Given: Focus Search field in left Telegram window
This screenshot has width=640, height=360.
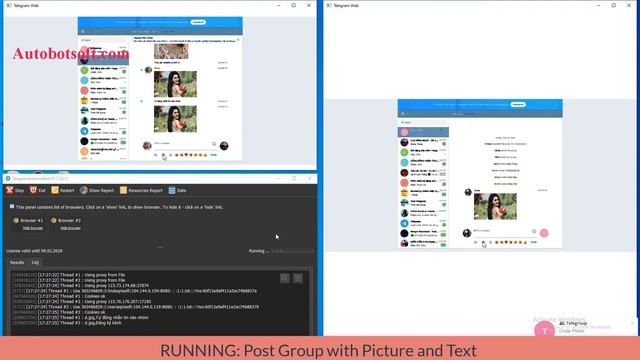Looking at the screenshot, I should point(103,40).
